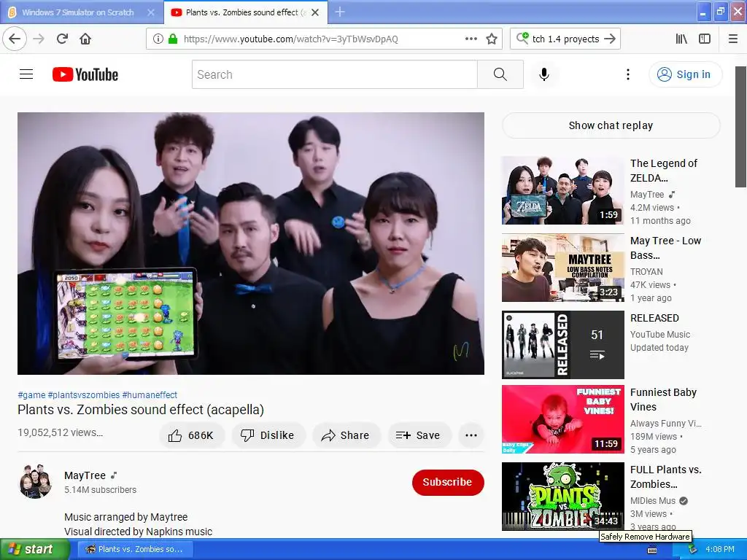Open the browser Library icon
The height and width of the screenshot is (560, 747).
(x=681, y=39)
